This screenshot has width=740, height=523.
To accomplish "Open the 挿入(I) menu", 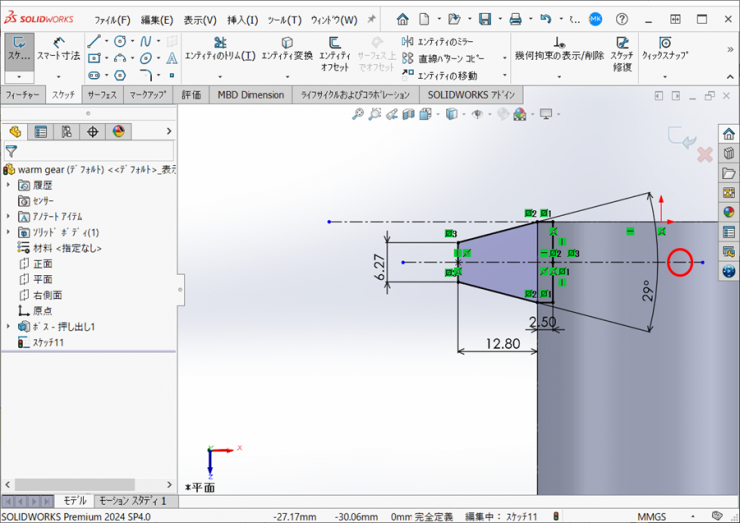I will tap(242, 20).
